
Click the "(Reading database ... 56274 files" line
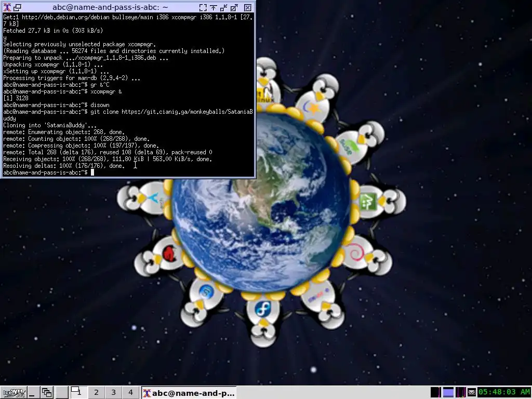coord(114,51)
